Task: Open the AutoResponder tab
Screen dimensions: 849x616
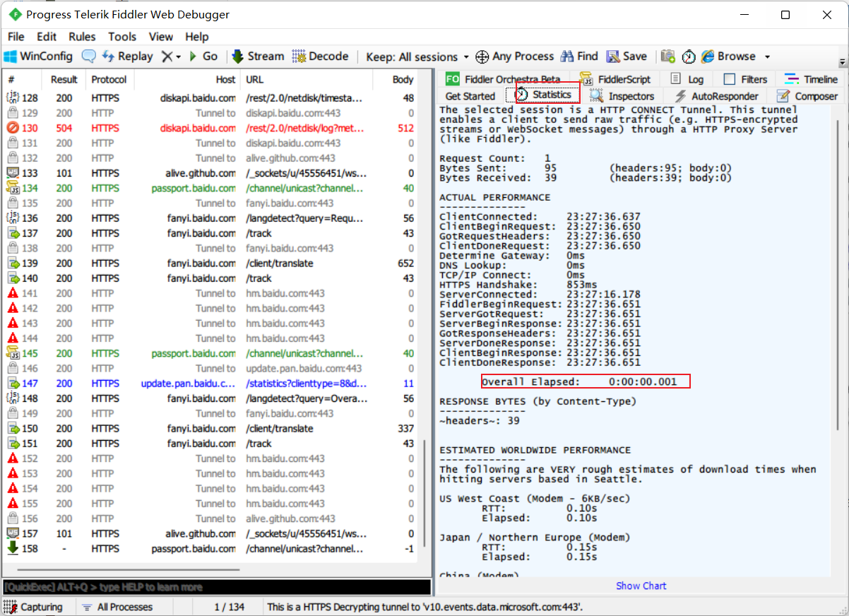Action: [x=716, y=96]
